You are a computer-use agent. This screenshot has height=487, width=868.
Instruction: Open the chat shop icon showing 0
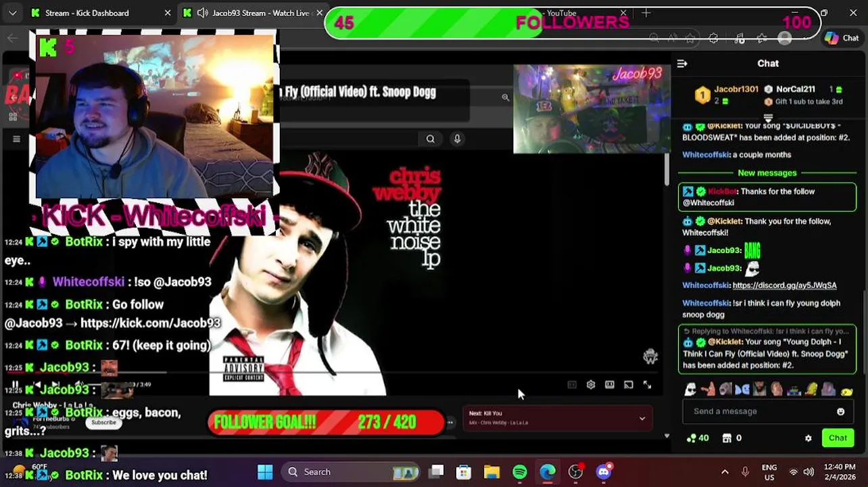732,438
